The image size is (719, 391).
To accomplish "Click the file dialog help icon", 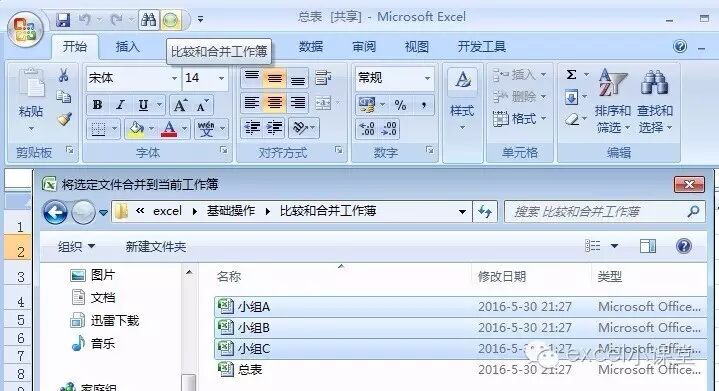I will [x=683, y=246].
